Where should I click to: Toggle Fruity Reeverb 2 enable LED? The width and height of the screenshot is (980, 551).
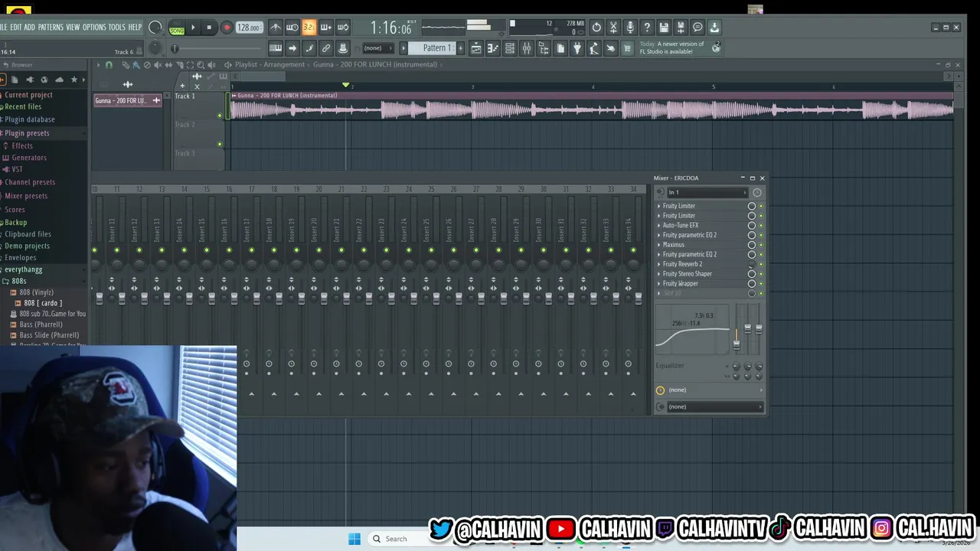point(761,264)
